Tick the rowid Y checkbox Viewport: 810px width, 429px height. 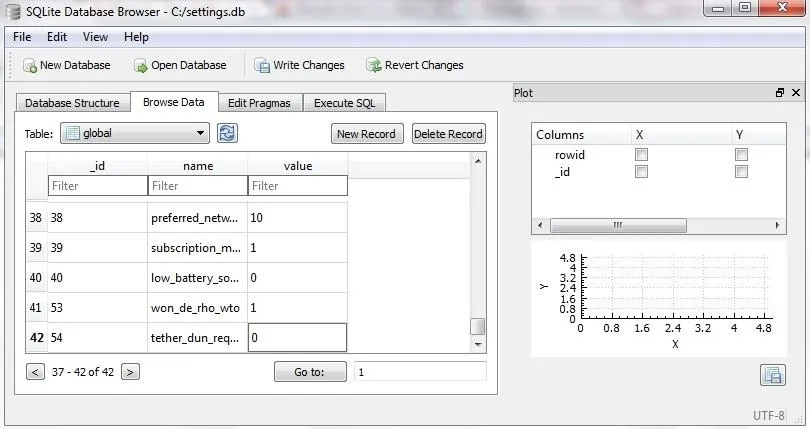[x=741, y=155]
